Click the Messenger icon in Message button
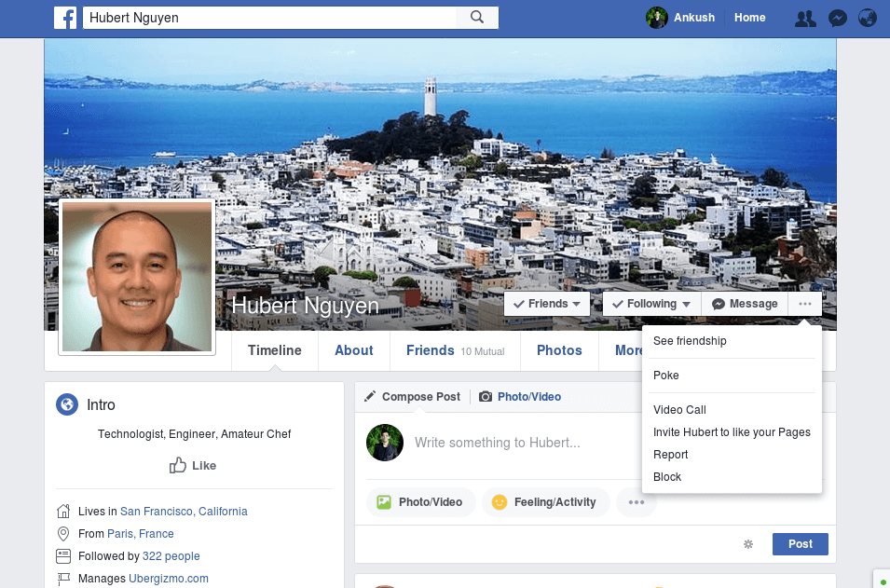 (x=718, y=304)
